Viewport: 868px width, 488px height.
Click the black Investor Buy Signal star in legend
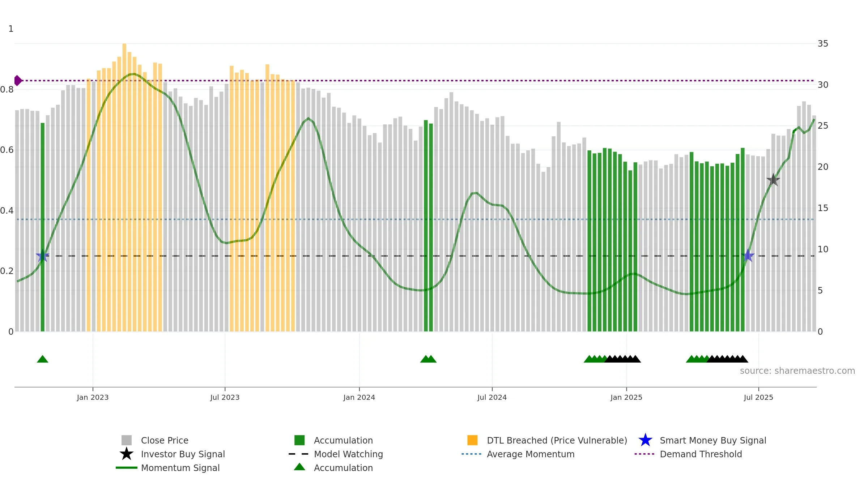(x=127, y=454)
